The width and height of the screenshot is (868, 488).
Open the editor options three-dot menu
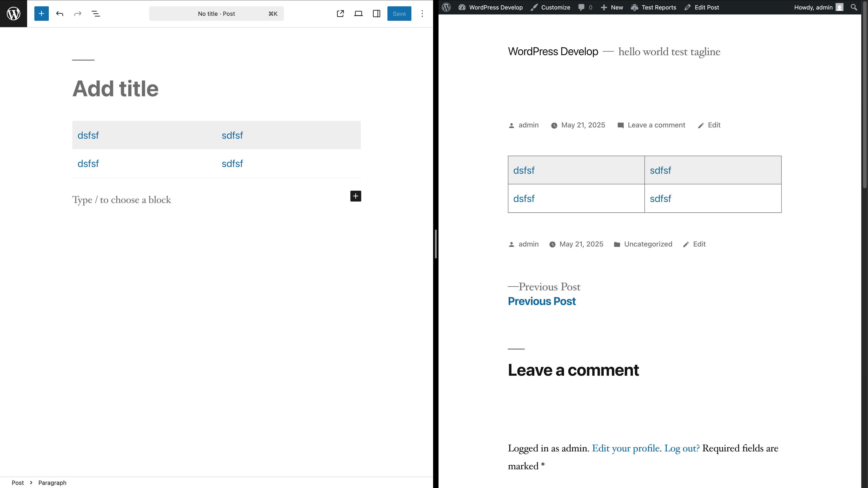pyautogui.click(x=422, y=14)
